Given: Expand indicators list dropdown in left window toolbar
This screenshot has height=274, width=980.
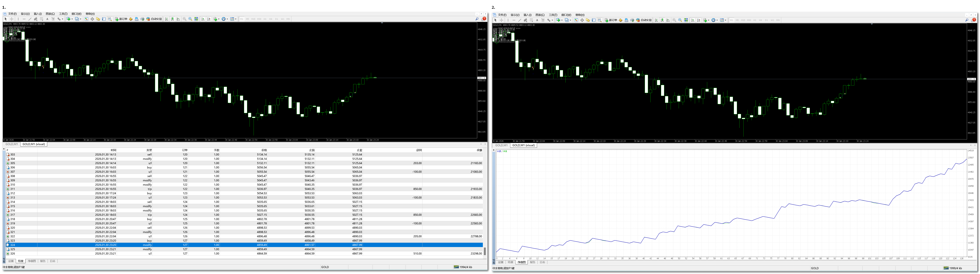Looking at the screenshot, I should [x=219, y=19].
